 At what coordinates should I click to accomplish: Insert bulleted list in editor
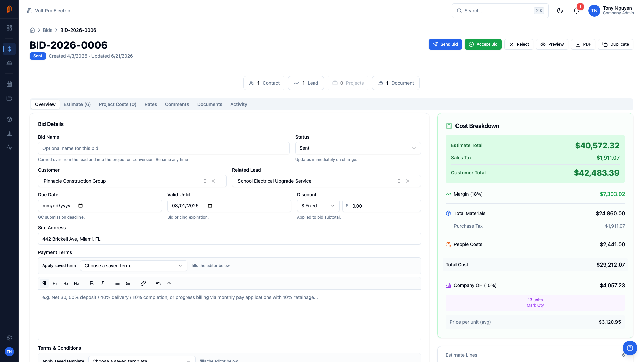(x=117, y=283)
